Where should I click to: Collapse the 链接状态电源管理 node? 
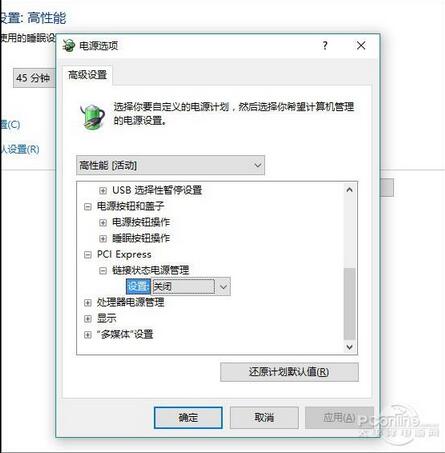tap(103, 271)
